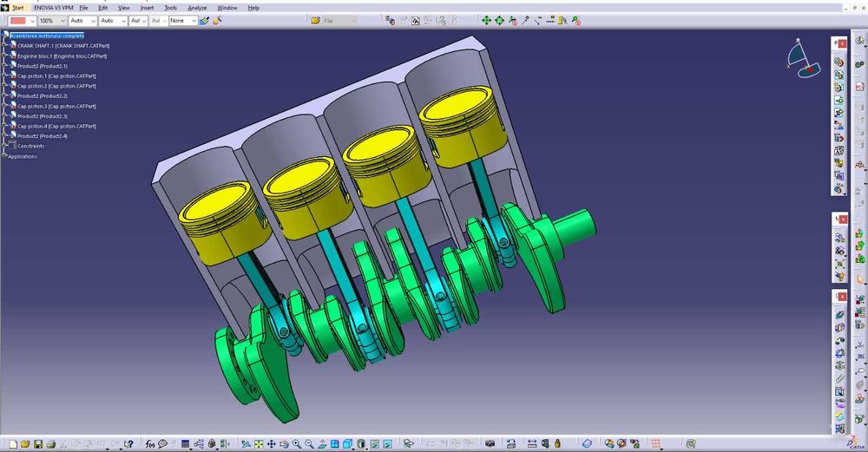
Task: Click the Open file folder icon in bottom toolbar
Action: 25,443
